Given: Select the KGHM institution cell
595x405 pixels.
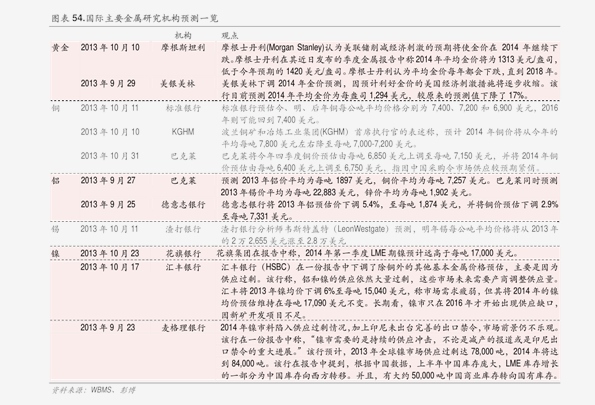Looking at the screenshot, I should point(183,132).
